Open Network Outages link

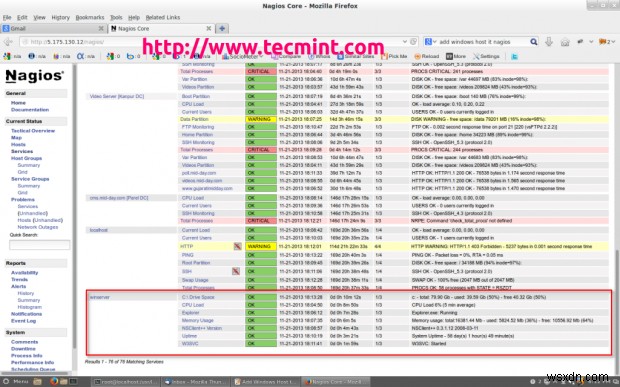[38, 227]
